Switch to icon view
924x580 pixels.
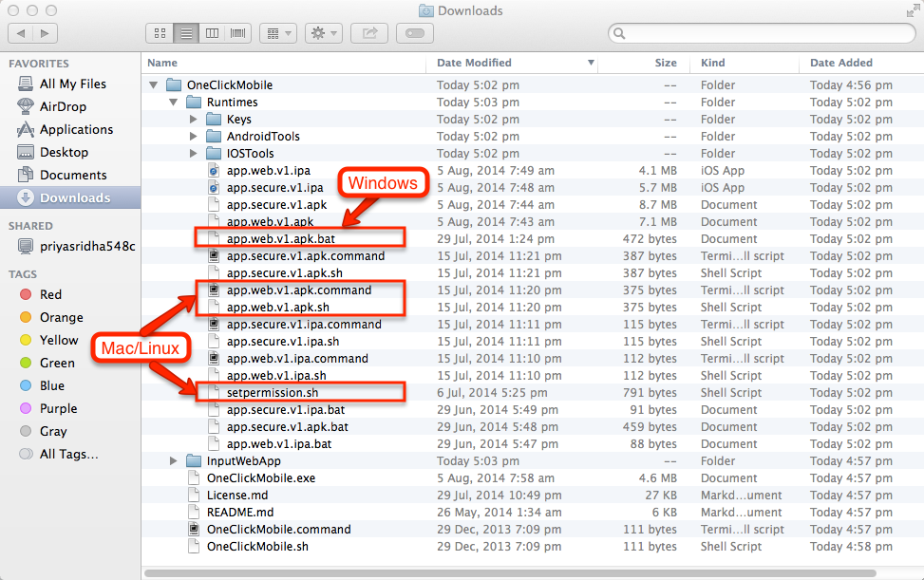pyautogui.click(x=160, y=33)
